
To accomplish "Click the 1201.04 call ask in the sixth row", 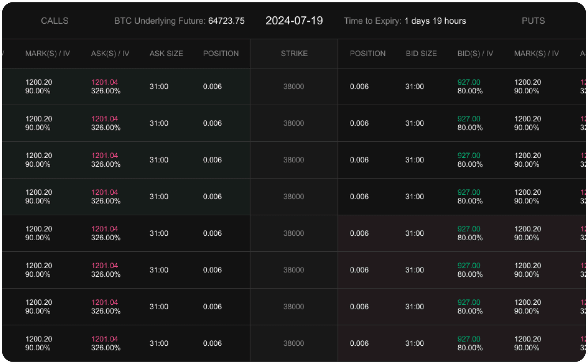I will pos(104,266).
